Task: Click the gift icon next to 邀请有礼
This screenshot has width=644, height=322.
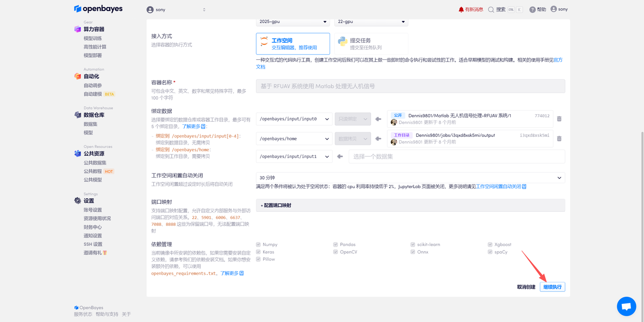Action: (105, 253)
